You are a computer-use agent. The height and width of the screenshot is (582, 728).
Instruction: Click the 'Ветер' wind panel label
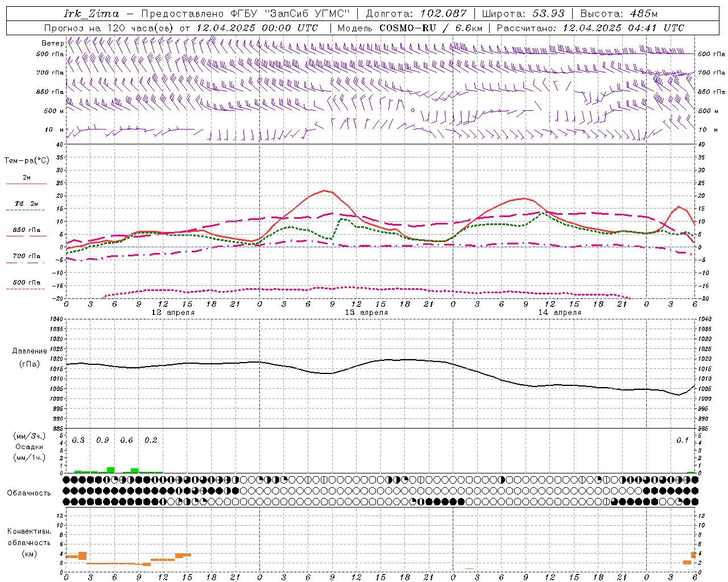[x=53, y=43]
